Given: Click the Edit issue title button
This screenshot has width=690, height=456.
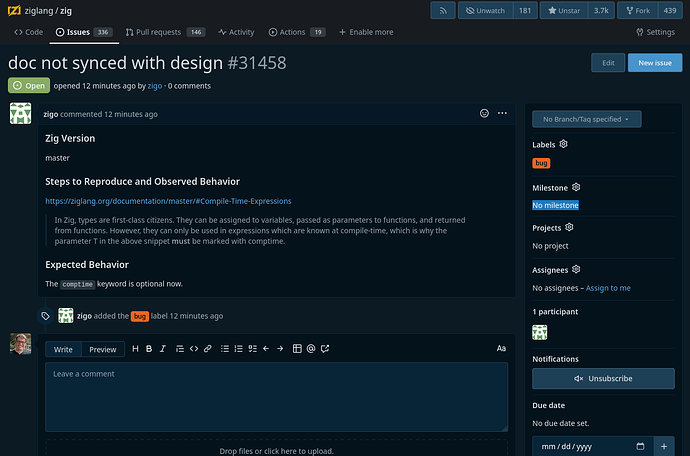Looking at the screenshot, I should [608, 63].
